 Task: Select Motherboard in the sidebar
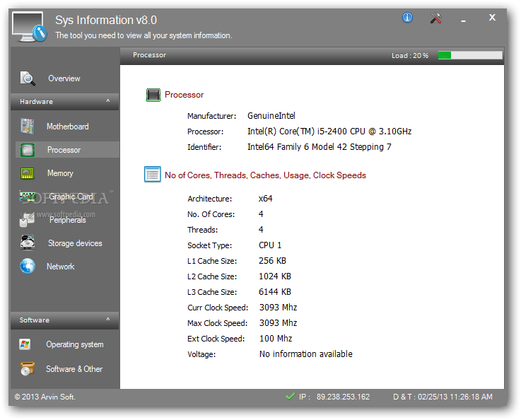point(67,127)
